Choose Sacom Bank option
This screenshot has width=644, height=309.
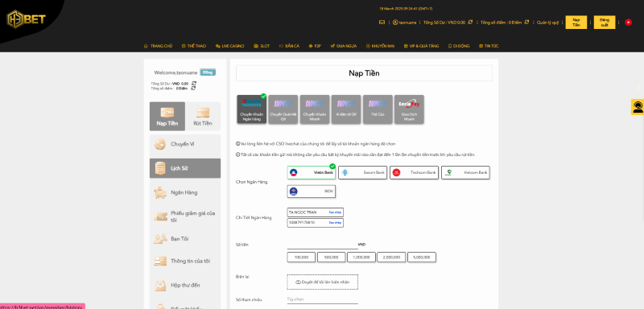click(x=363, y=173)
